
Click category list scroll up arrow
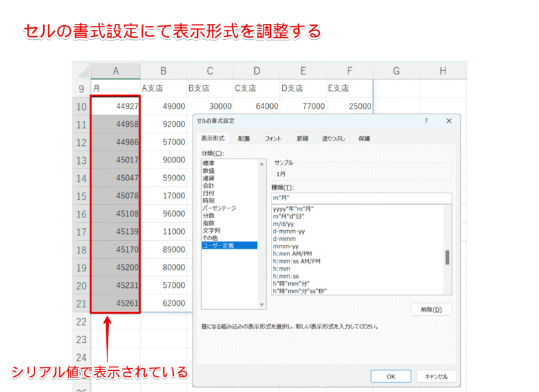262,164
